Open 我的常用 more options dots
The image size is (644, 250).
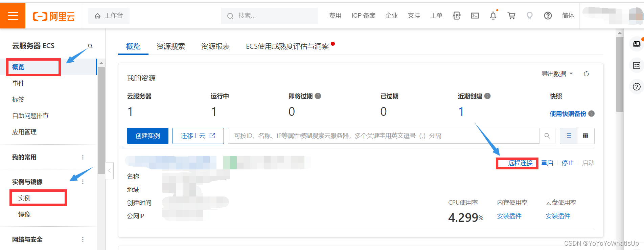(x=83, y=157)
